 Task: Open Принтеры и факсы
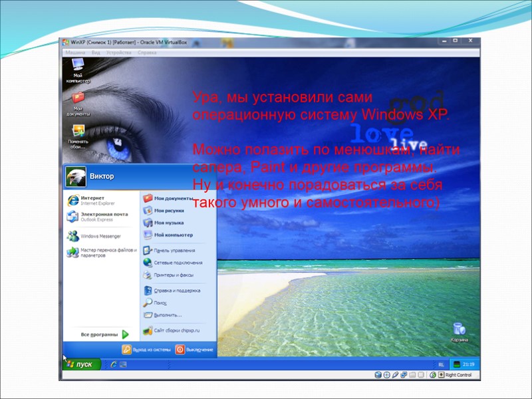(x=168, y=275)
